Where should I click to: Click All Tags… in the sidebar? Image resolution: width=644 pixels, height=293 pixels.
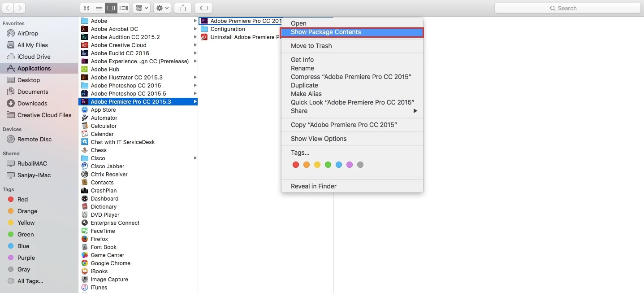tap(30, 281)
